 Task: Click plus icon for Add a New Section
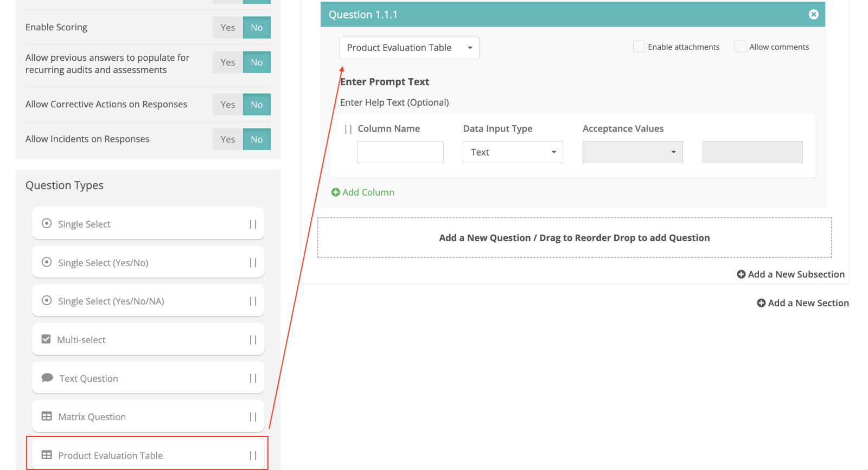pos(761,303)
